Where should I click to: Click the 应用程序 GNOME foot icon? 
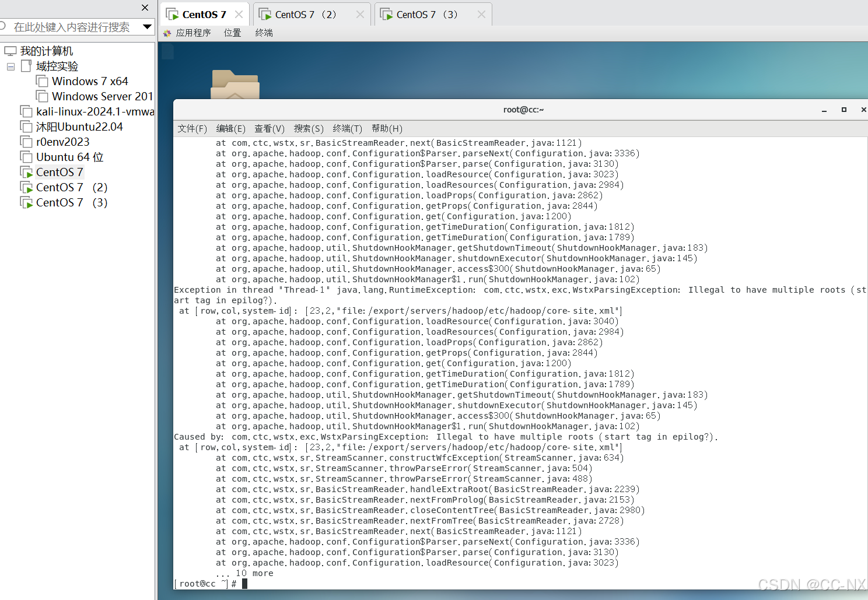point(167,33)
